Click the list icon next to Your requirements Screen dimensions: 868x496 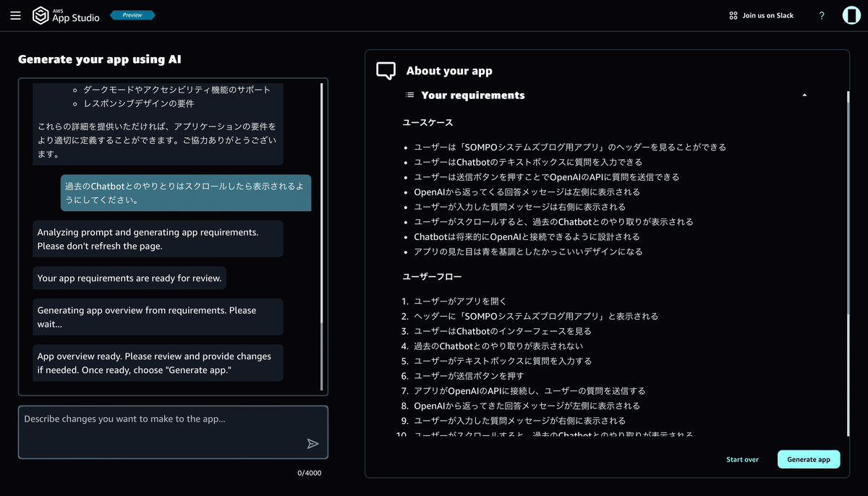tap(409, 95)
